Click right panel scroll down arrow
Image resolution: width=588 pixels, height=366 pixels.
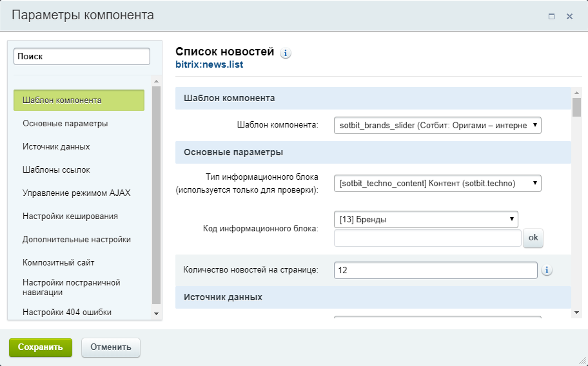pos(576,312)
